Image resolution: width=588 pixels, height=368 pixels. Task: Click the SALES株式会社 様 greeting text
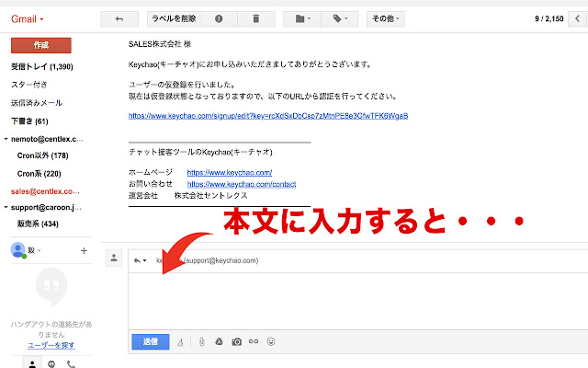160,44
